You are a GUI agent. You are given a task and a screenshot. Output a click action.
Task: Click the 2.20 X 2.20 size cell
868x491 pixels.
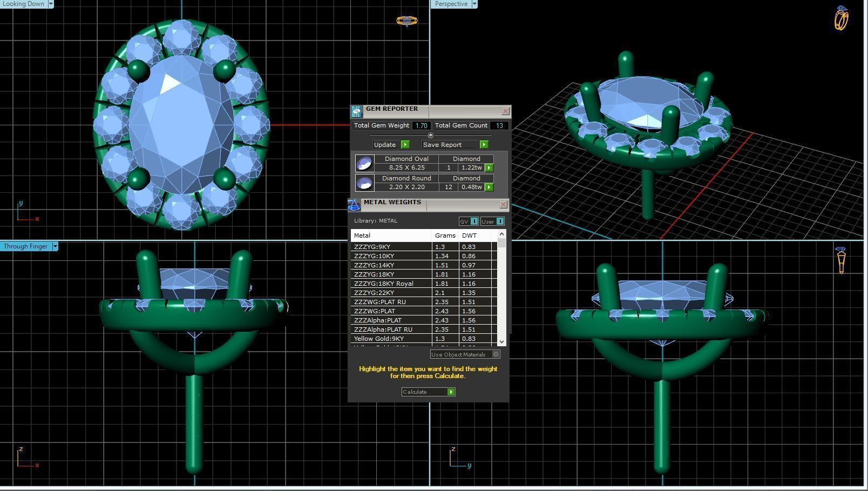point(406,187)
